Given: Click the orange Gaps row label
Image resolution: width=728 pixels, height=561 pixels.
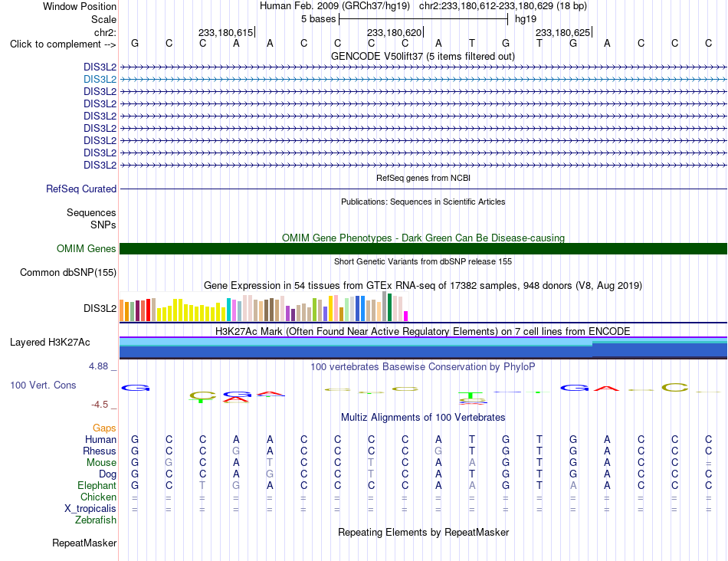Looking at the screenshot, I should (104, 428).
